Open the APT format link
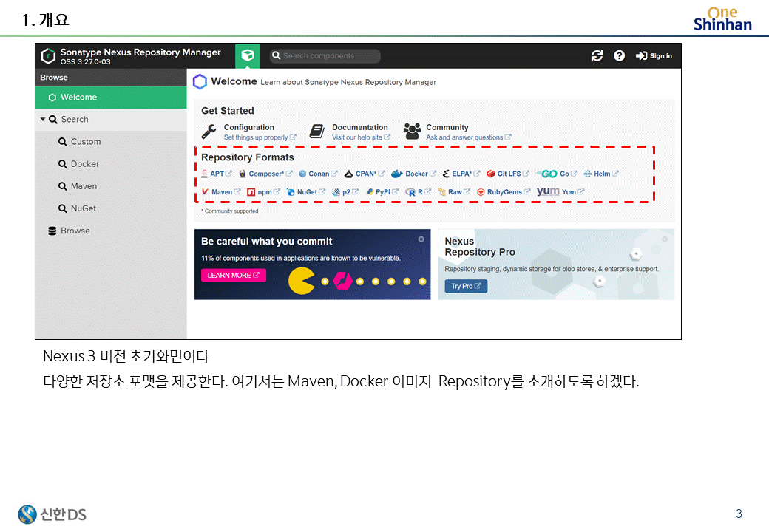 (217, 174)
